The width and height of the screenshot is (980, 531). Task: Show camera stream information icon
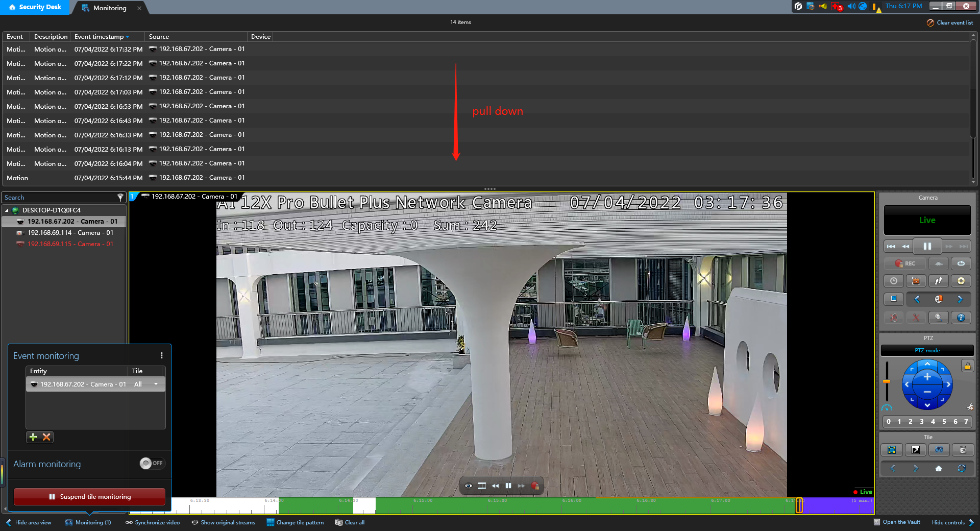click(x=961, y=318)
